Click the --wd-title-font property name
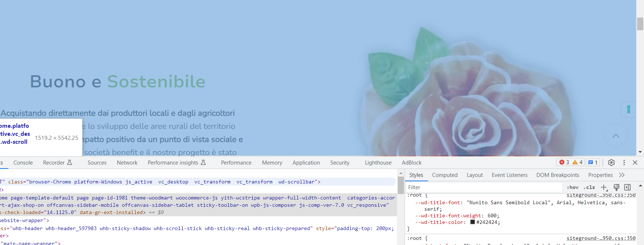This screenshot has height=245, width=644. tap(439, 202)
